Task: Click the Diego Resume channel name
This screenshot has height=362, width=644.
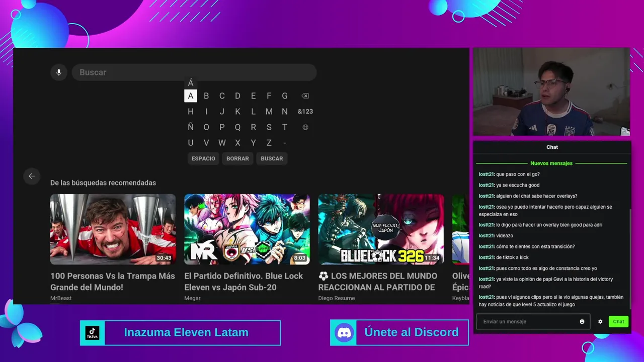Action: click(337, 298)
